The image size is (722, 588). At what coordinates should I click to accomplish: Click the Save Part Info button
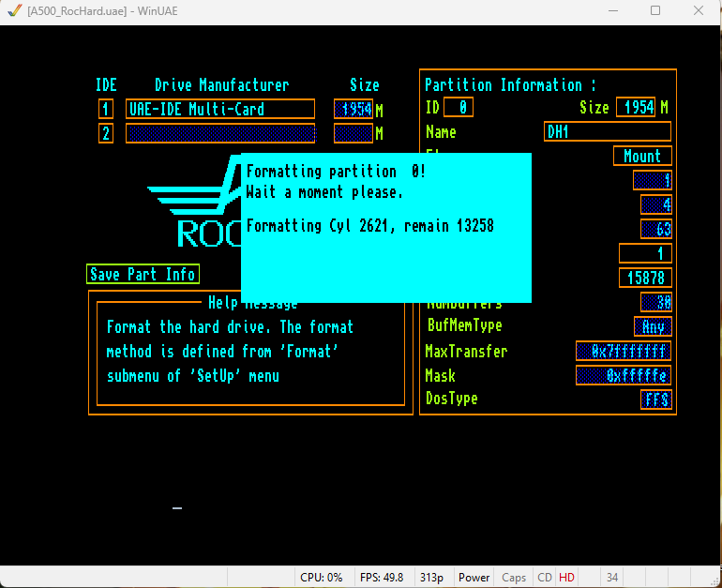(x=143, y=275)
